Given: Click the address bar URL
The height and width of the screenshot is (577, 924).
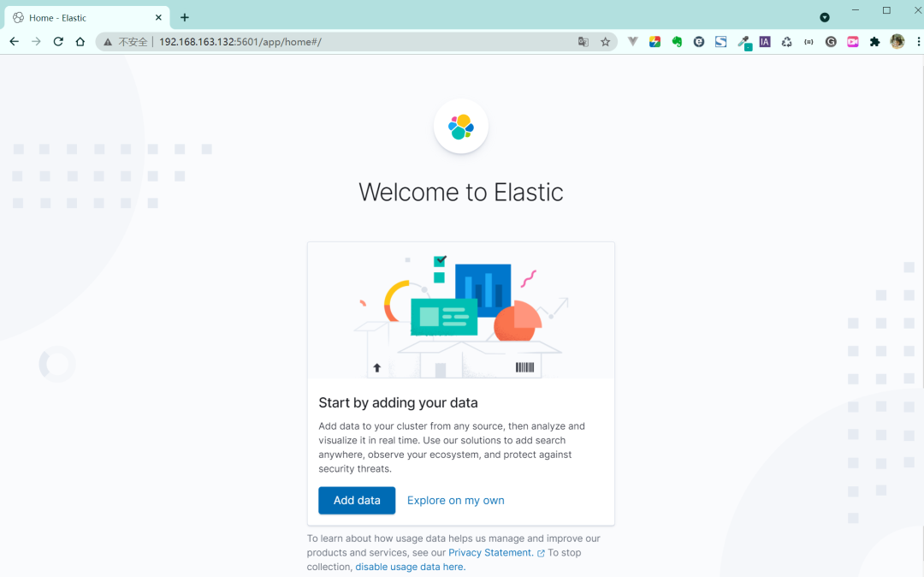Looking at the screenshot, I should coord(240,42).
